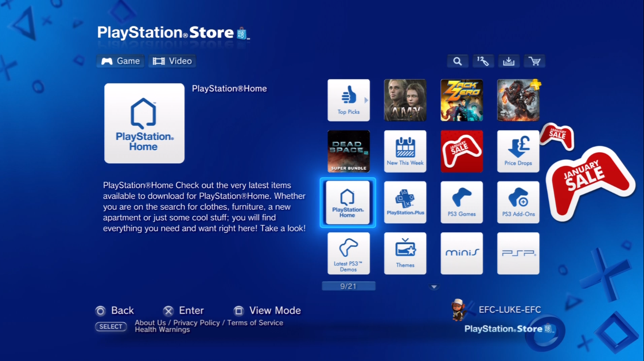Open the Search icon
The image size is (644, 361).
click(457, 61)
